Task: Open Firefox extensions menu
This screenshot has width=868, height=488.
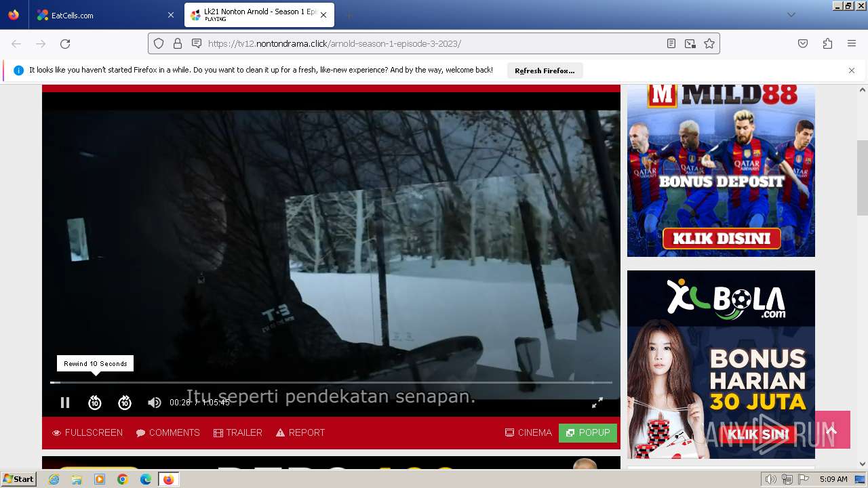Action: point(827,43)
